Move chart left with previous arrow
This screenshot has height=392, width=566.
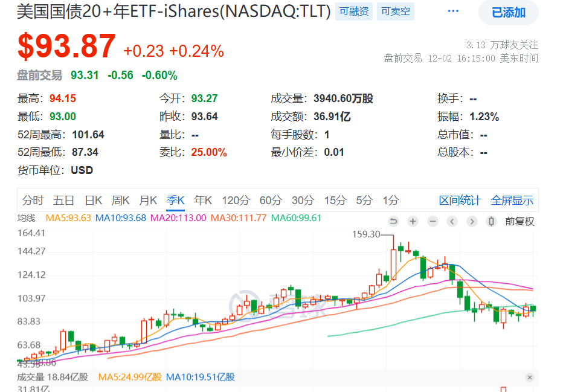pyautogui.click(x=452, y=221)
